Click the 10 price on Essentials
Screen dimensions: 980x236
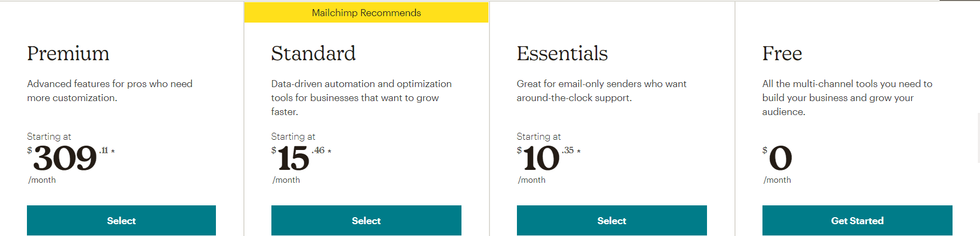pos(541,159)
